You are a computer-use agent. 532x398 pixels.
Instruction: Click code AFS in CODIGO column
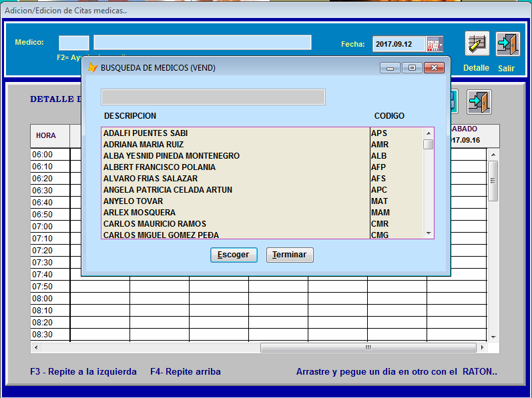(378, 179)
